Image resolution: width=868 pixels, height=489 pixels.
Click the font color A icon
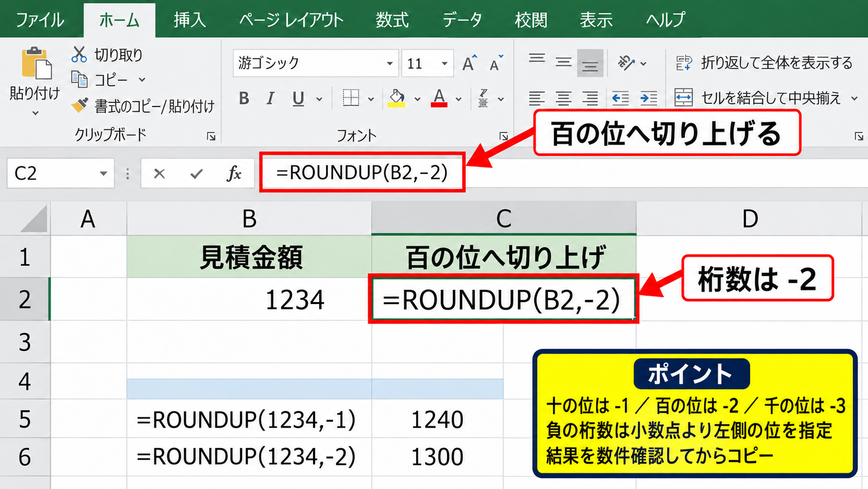pos(439,98)
